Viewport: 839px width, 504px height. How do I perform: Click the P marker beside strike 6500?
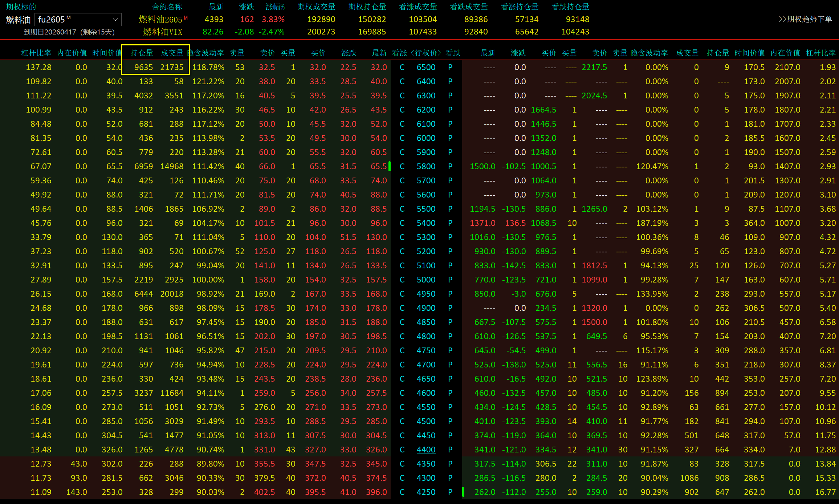coord(450,67)
